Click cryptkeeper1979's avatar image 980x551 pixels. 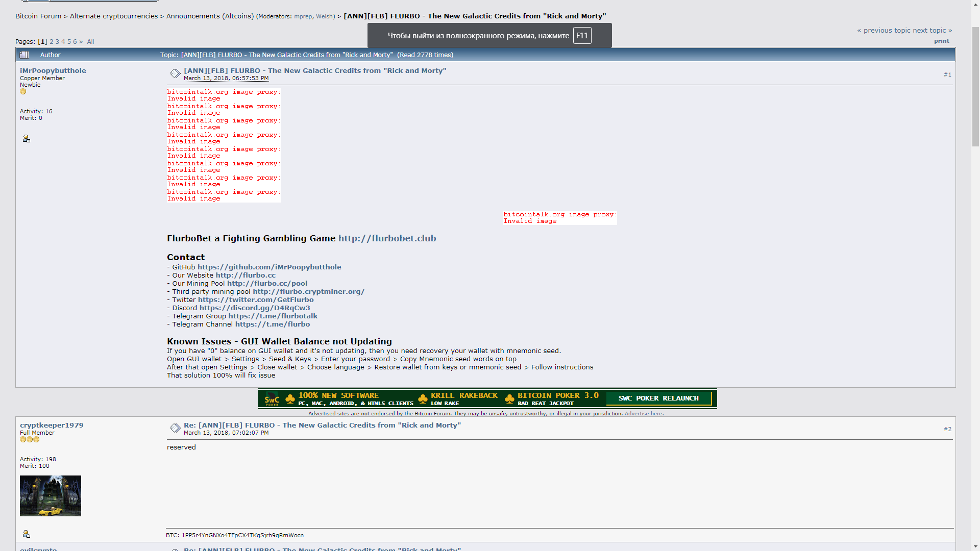pyautogui.click(x=51, y=496)
